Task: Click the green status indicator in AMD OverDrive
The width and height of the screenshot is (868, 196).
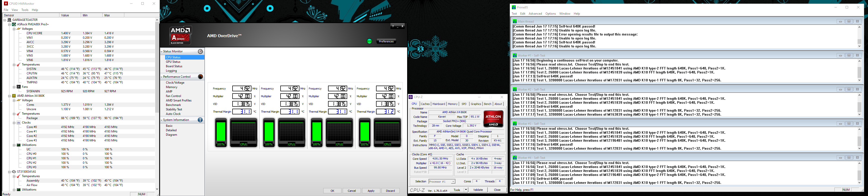Action: coord(370,41)
